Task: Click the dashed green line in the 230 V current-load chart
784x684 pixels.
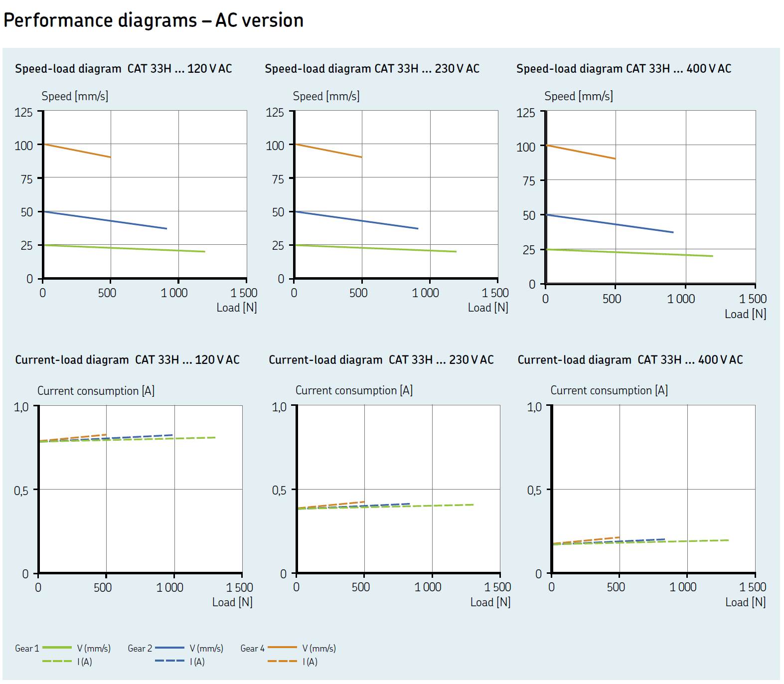Action: (439, 506)
